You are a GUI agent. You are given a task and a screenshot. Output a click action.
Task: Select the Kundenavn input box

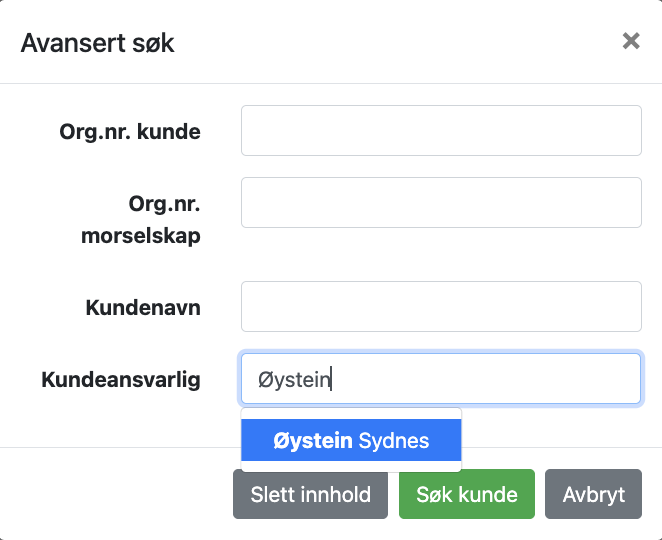(441, 307)
